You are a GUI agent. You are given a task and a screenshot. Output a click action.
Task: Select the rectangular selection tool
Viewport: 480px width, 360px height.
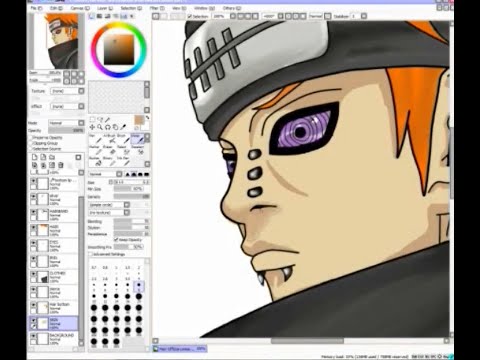[93, 119]
